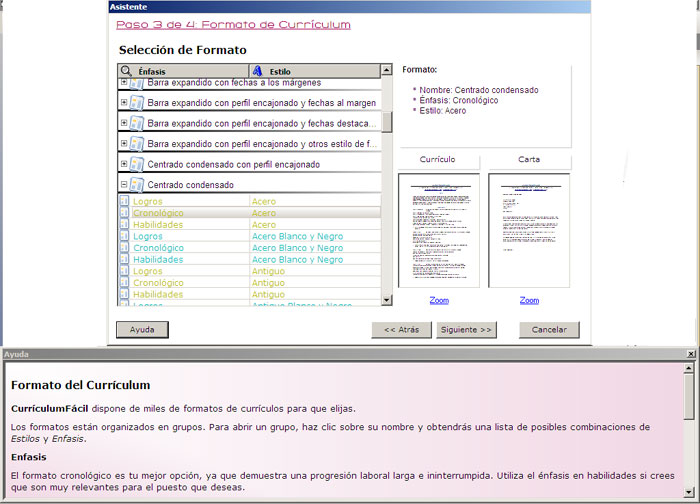
Task: Click 'Paso 3 de 4: Formato de Currículum' heading link
Action: click(x=233, y=25)
